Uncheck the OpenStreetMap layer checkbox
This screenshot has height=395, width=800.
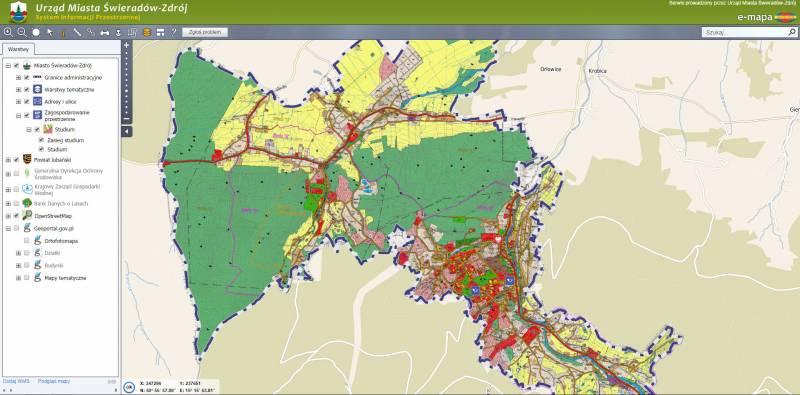click(x=17, y=216)
